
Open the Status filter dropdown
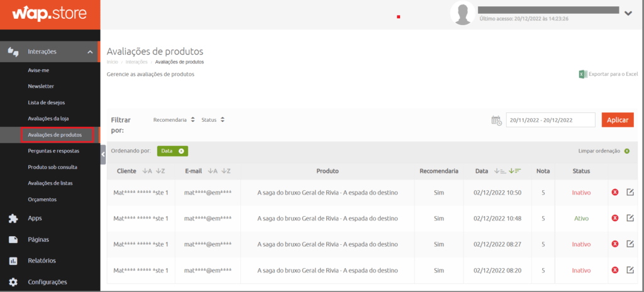click(x=213, y=119)
